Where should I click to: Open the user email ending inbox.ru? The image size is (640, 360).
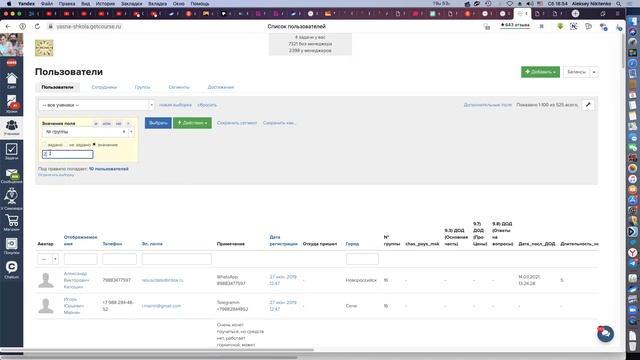tap(162, 280)
